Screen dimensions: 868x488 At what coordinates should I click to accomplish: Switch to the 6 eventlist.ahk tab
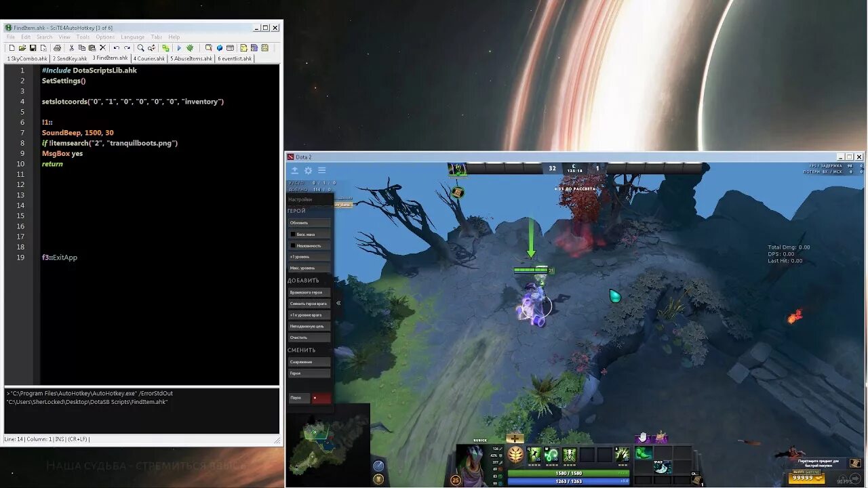click(x=235, y=59)
